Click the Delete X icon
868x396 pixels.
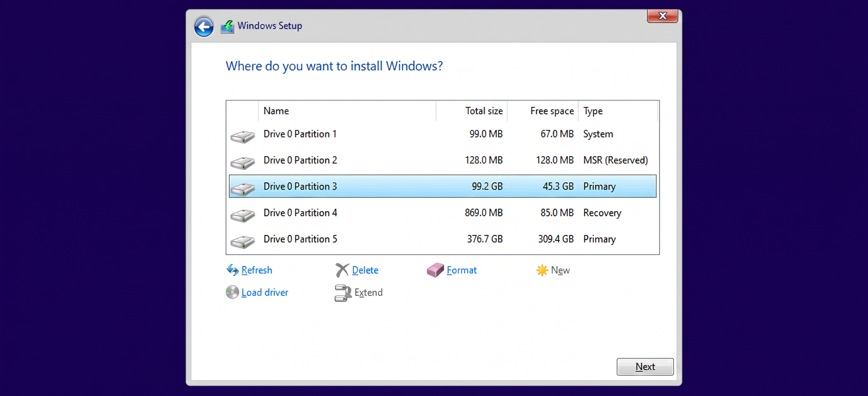click(x=342, y=270)
